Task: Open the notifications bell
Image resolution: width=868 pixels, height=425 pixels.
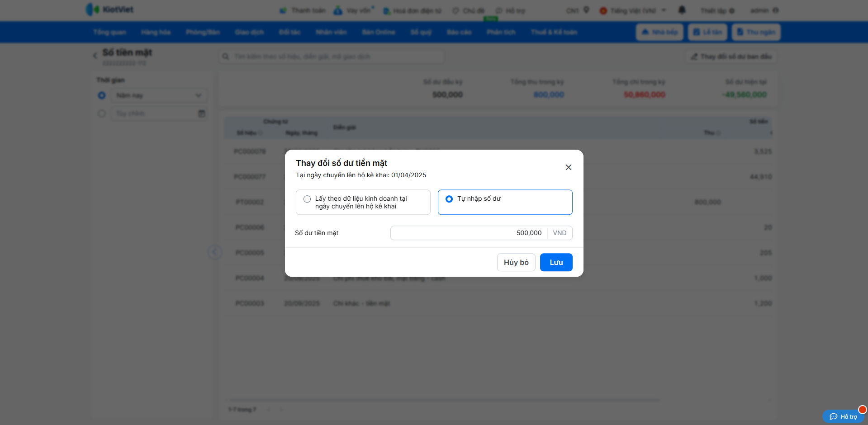Action: pyautogui.click(x=682, y=10)
